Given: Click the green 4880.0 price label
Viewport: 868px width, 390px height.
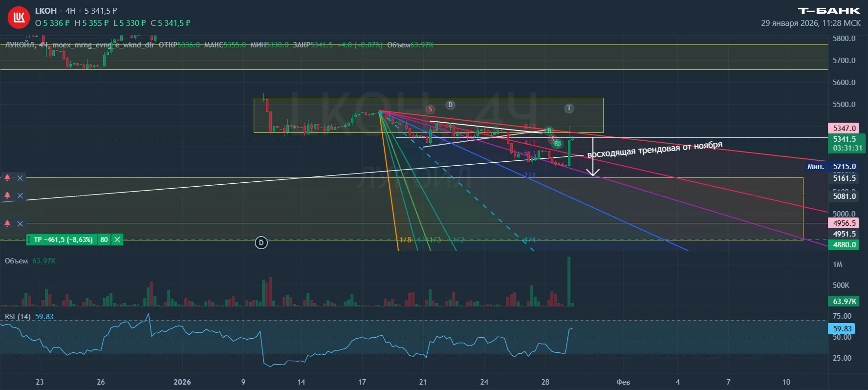Looking at the screenshot, I should [x=844, y=245].
